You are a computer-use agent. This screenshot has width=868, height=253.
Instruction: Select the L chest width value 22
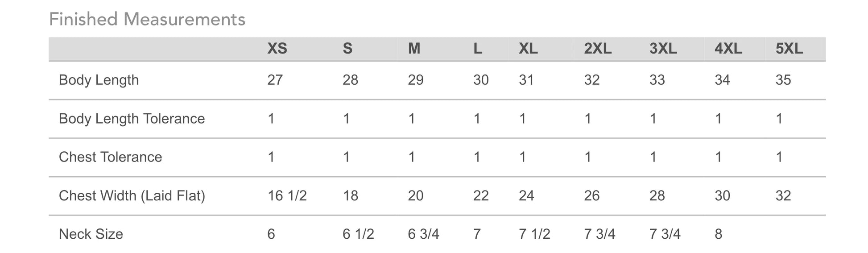(x=481, y=196)
